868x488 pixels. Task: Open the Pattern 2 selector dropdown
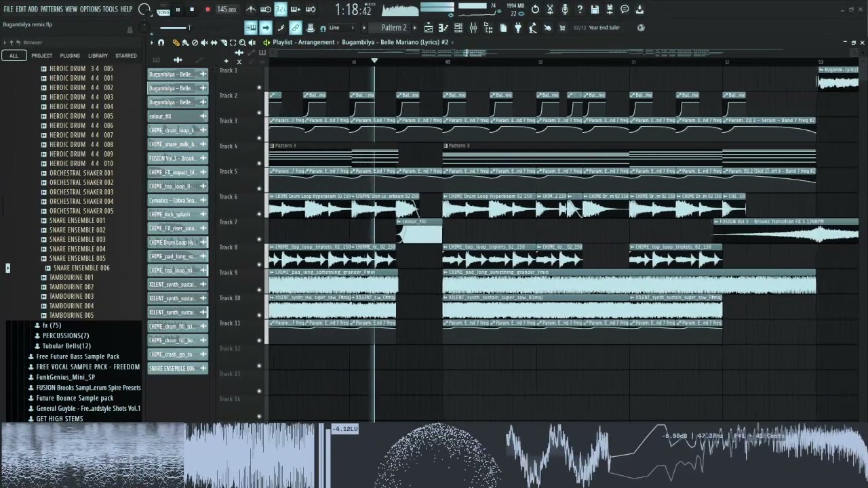[394, 28]
